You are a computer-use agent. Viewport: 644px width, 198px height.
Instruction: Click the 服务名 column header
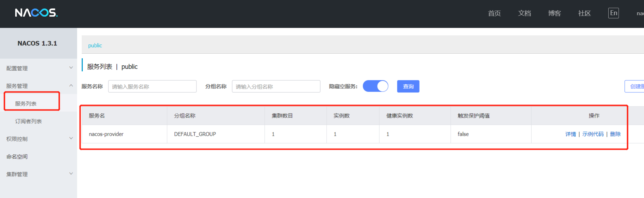(124, 116)
